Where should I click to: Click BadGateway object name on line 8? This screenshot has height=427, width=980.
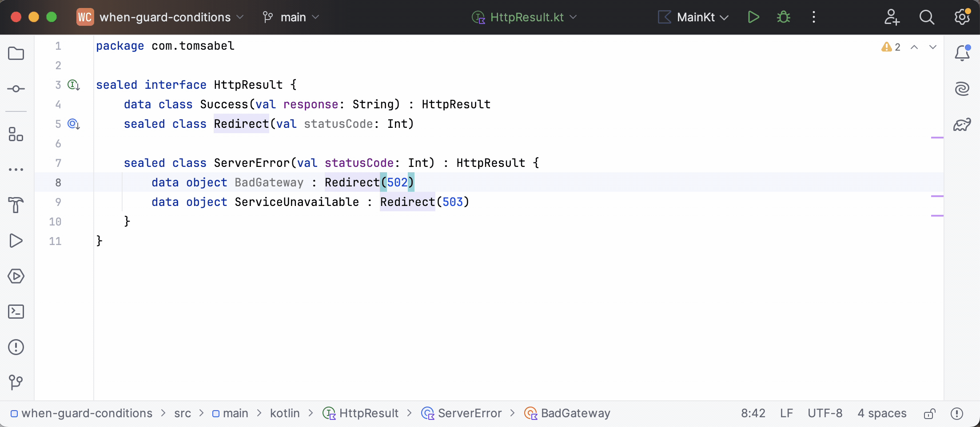pyautogui.click(x=269, y=182)
